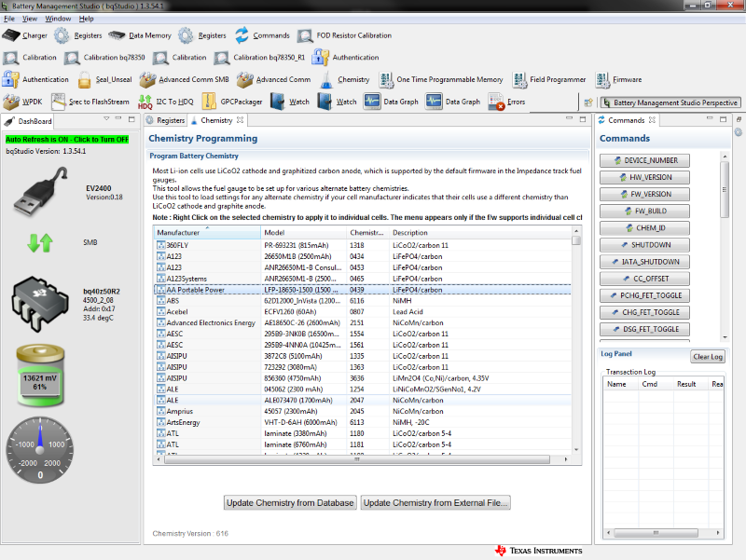The height and width of the screenshot is (560, 746).
Task: Click the current dial gauge
Action: coord(40,450)
